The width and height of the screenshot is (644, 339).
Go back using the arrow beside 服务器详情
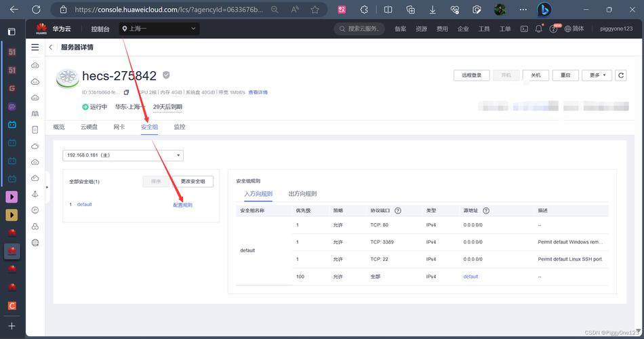pos(51,47)
